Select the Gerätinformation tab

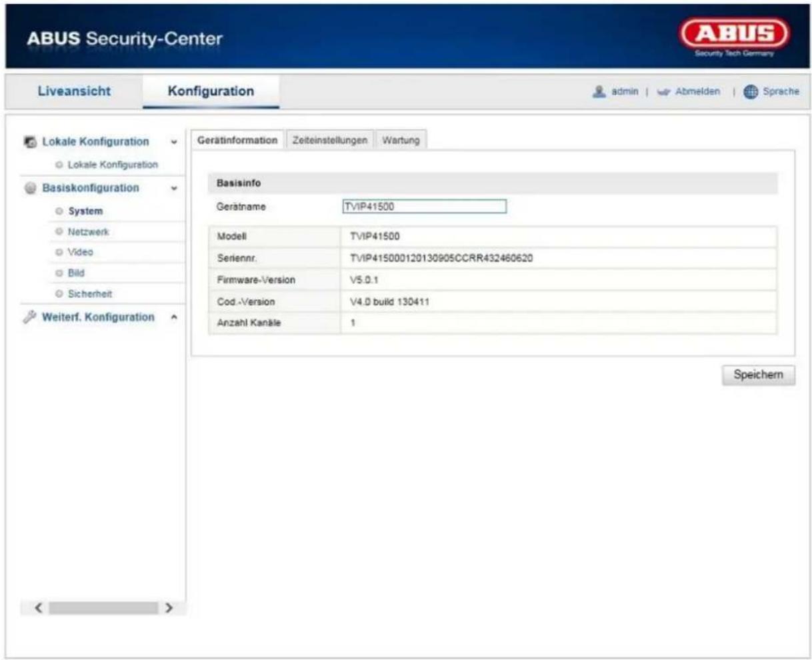coord(237,140)
